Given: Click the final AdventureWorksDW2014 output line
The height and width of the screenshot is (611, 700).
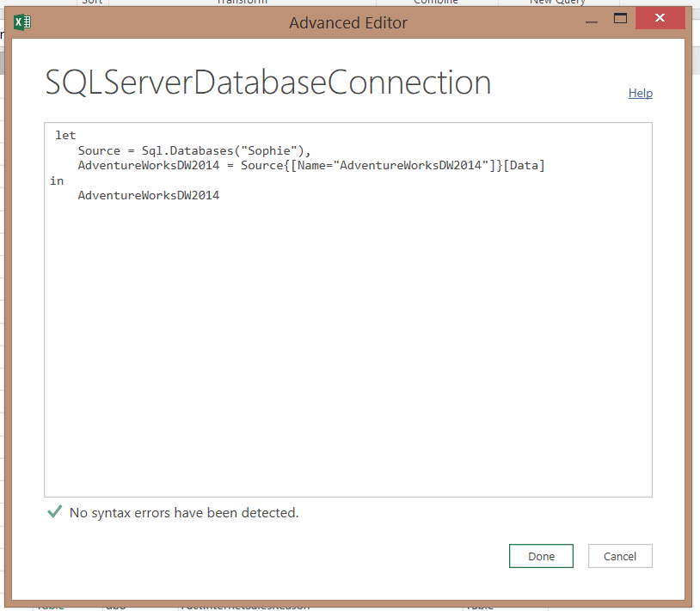Looking at the screenshot, I should tap(148, 195).
